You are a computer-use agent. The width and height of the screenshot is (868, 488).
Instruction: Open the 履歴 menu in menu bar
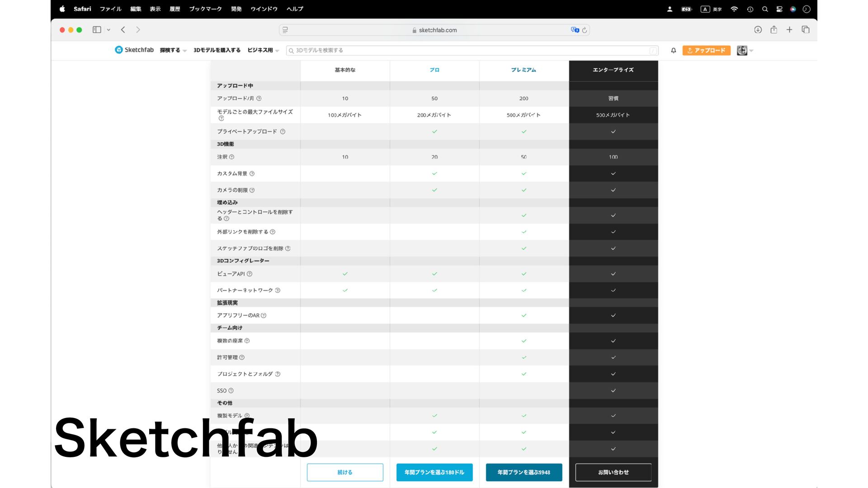point(175,9)
